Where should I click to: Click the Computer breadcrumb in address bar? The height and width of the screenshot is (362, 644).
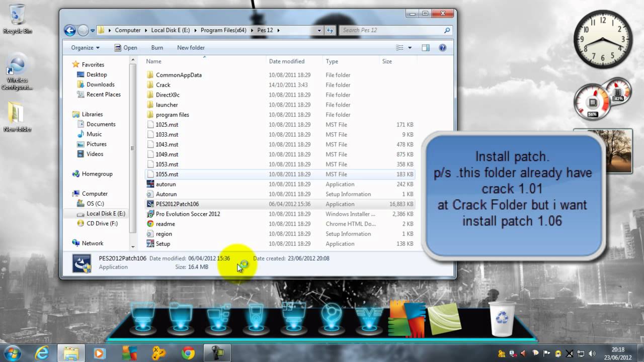tap(128, 30)
